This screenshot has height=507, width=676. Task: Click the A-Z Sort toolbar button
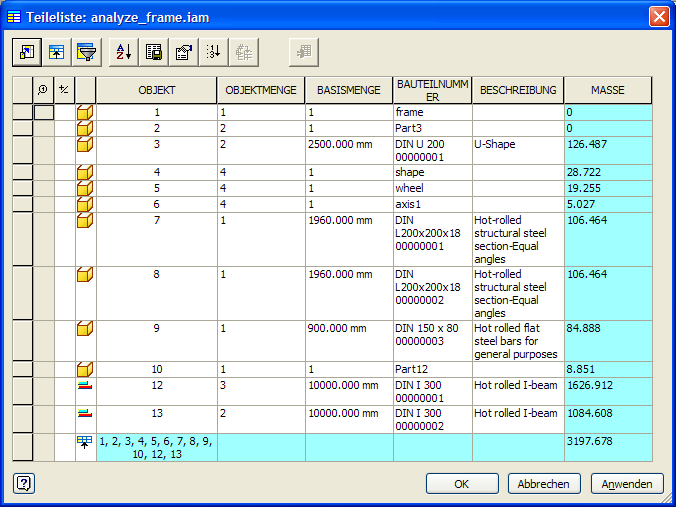point(124,52)
